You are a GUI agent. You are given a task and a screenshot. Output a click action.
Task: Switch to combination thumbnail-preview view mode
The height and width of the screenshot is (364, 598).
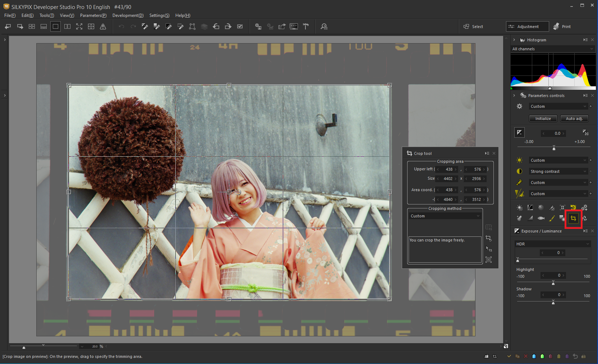coord(43,27)
